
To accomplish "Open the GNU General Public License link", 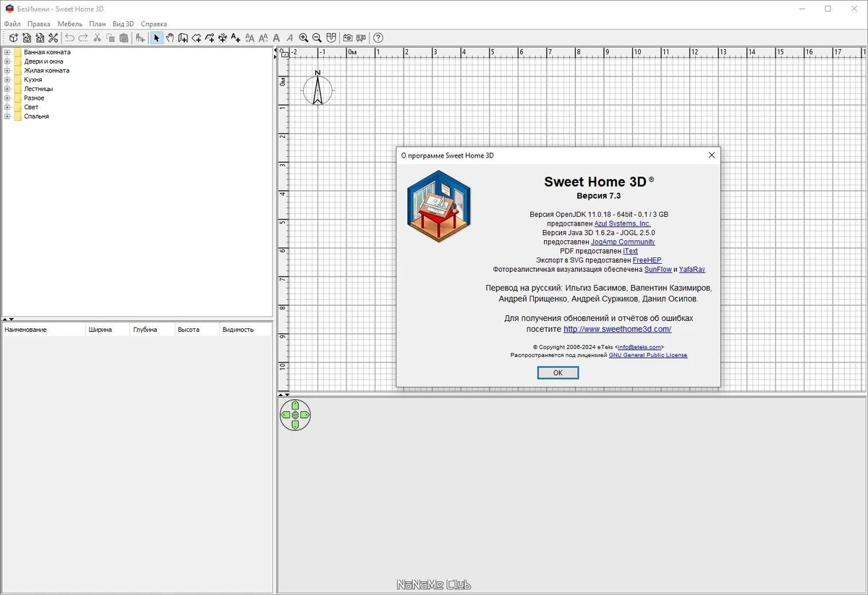I will (647, 355).
